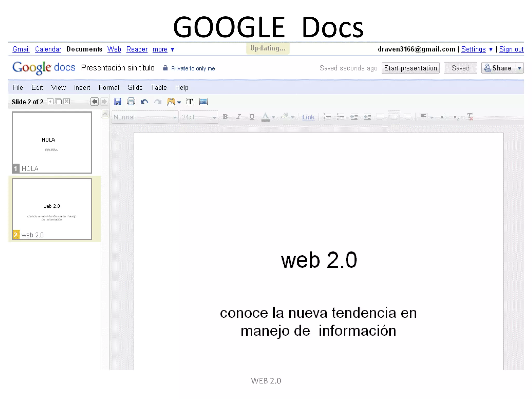Open the File menu
This screenshot has width=532, height=399.
click(x=18, y=88)
